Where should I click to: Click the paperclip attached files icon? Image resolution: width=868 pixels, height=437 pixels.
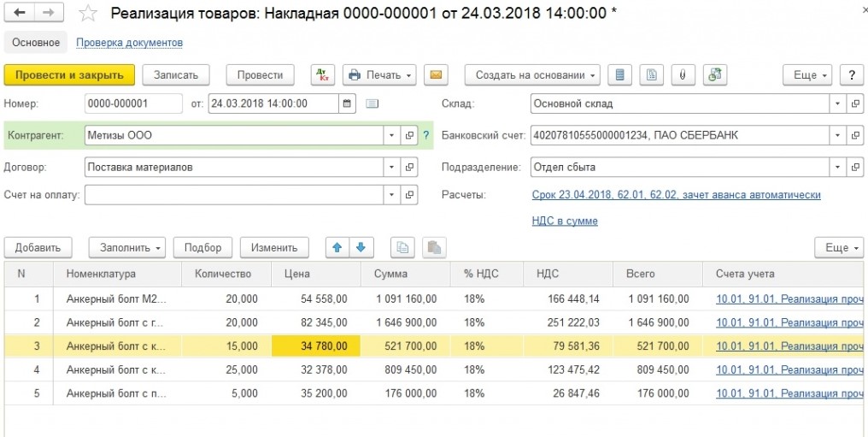pyautogui.click(x=682, y=75)
